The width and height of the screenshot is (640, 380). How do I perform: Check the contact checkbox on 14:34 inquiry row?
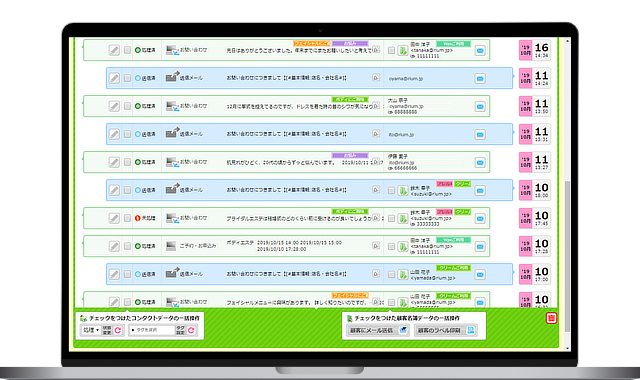(x=127, y=50)
